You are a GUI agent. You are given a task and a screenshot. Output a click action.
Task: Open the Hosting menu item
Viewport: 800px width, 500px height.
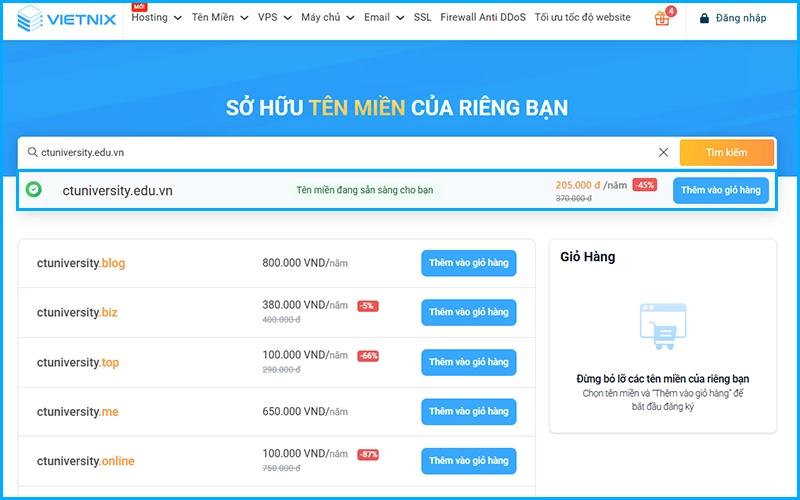click(149, 17)
